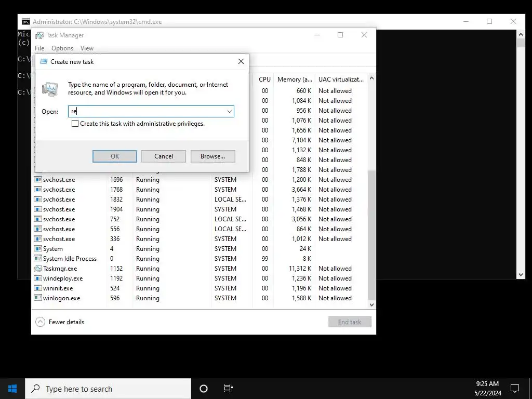
Task: Click the wininit.exe process icon
Action: 37,288
